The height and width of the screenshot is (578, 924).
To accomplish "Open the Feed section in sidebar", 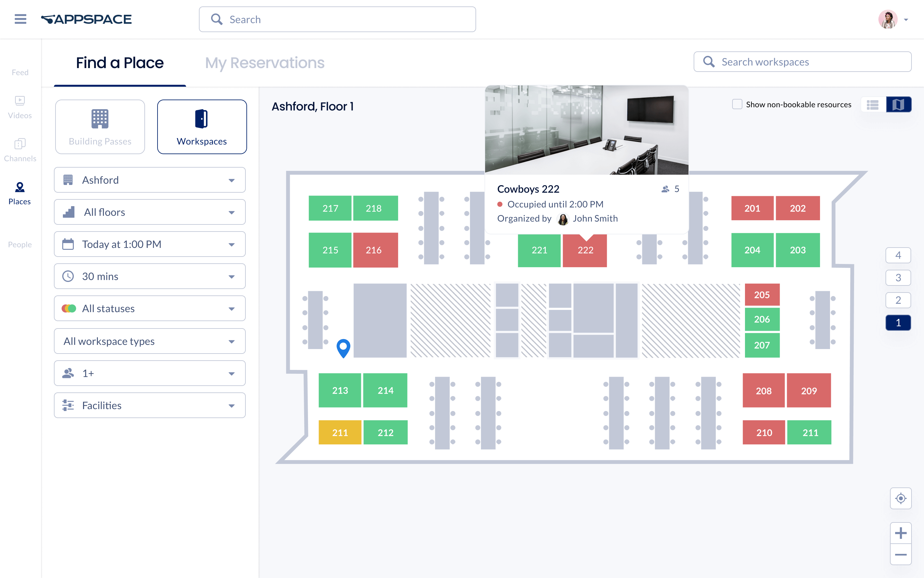I will 20,72.
